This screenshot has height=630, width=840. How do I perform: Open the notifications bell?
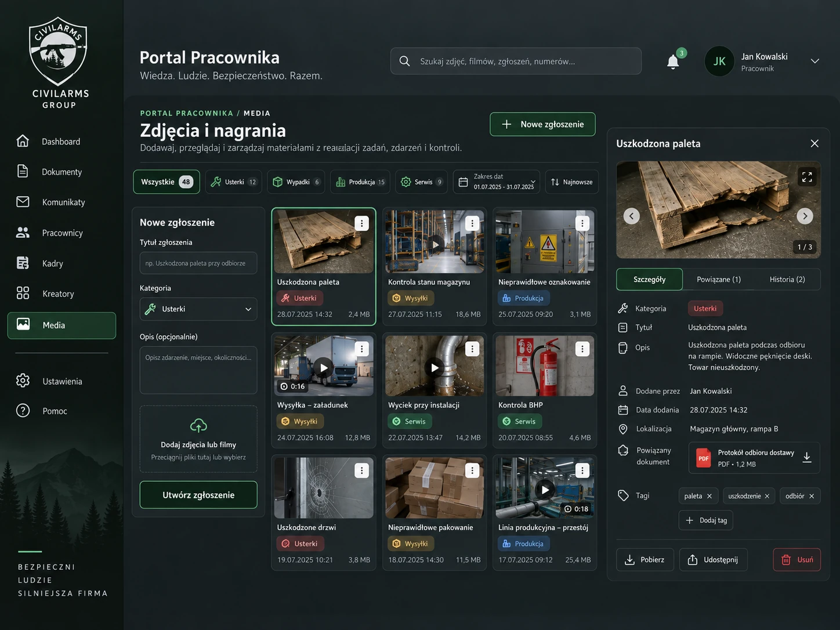click(x=673, y=61)
